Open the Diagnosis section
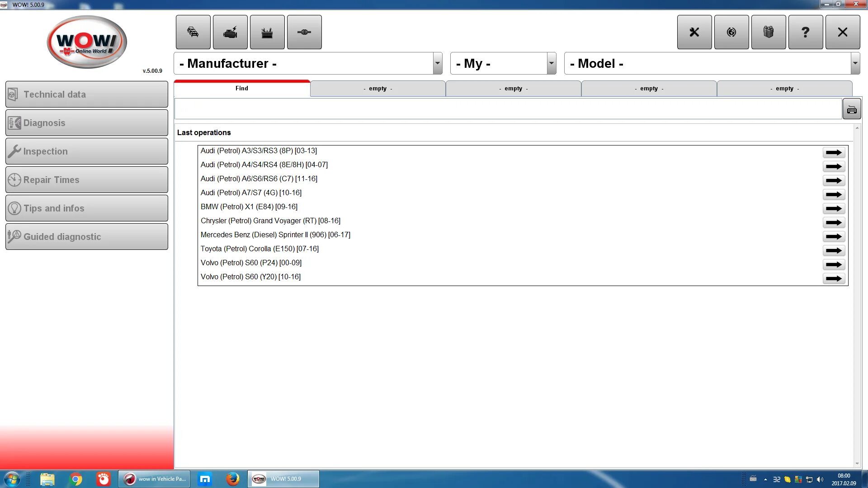This screenshot has width=868, height=488. pos(87,123)
